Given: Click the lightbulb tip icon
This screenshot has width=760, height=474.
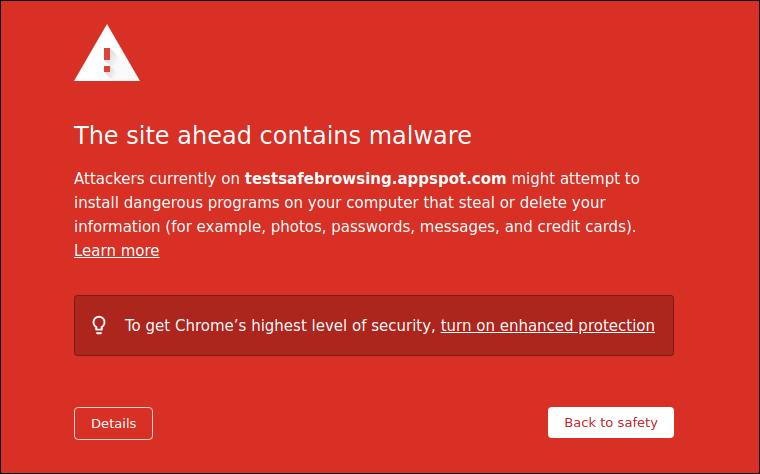Looking at the screenshot, I should point(99,325).
